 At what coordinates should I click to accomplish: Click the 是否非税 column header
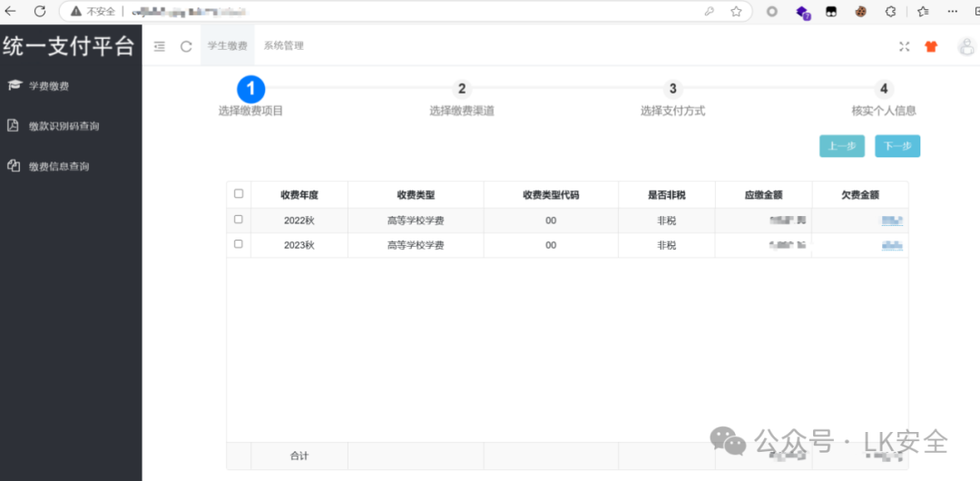pos(667,194)
